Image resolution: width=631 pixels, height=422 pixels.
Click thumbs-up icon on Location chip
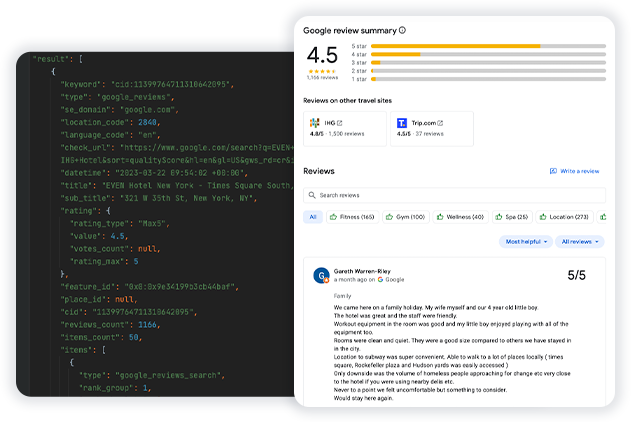pyautogui.click(x=543, y=217)
